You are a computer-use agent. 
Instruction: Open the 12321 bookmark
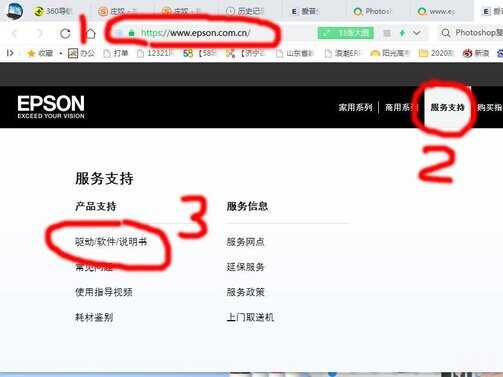155,53
